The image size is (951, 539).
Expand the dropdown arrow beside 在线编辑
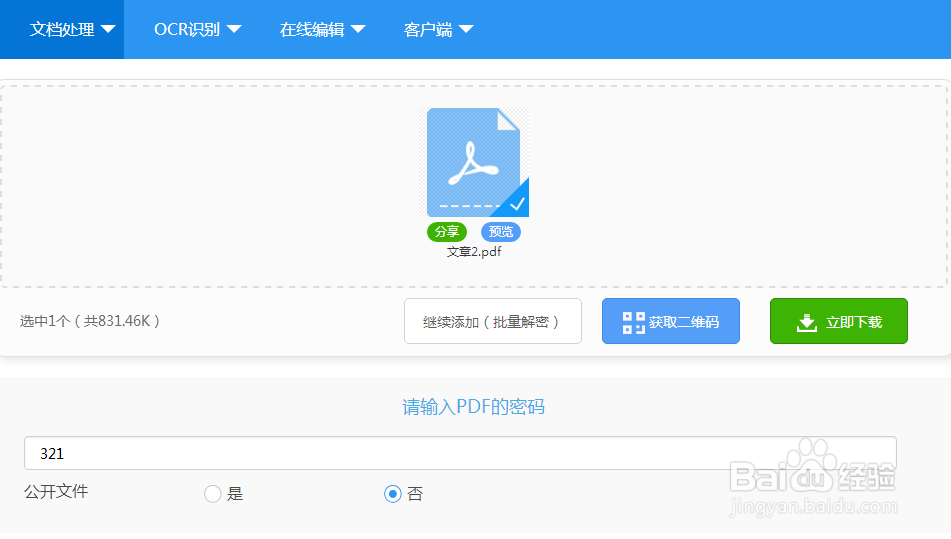358,29
